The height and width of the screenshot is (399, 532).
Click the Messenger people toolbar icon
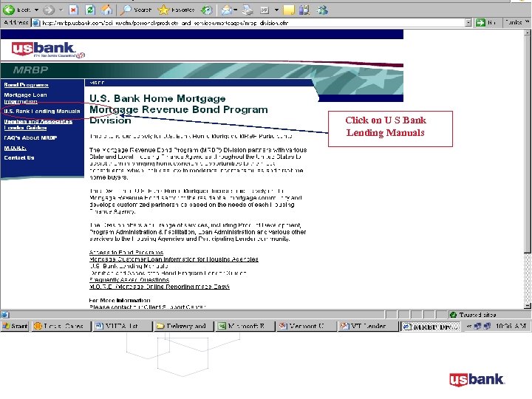[322, 10]
